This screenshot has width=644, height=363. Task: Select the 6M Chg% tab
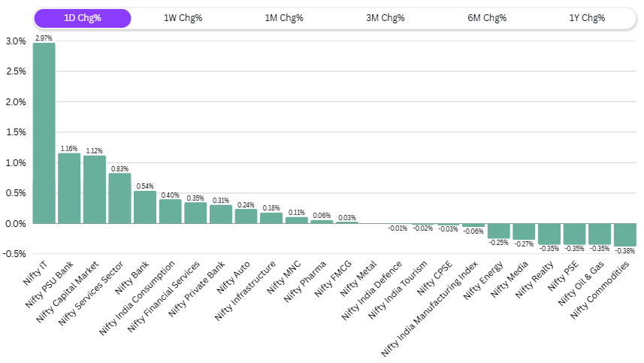(486, 18)
